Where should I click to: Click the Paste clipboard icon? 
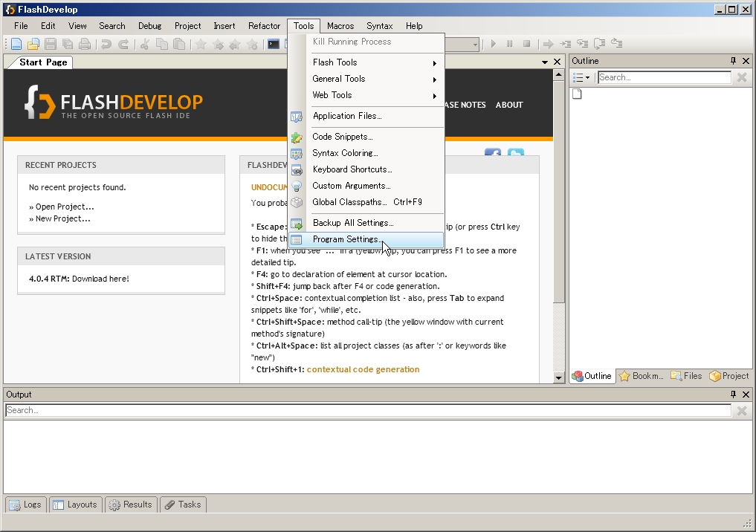[179, 44]
